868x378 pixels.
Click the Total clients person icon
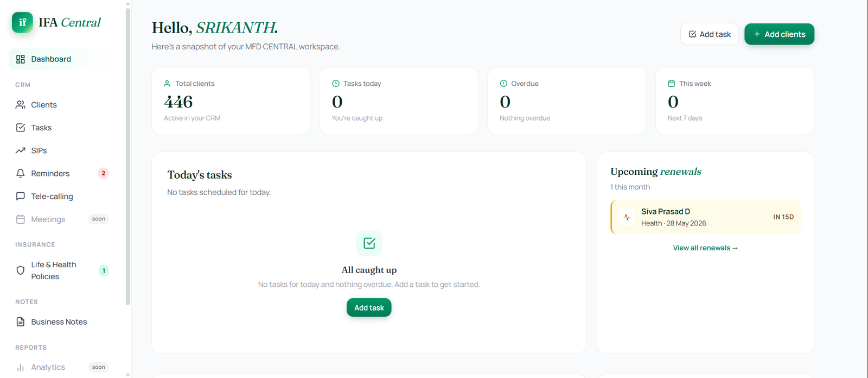click(167, 84)
